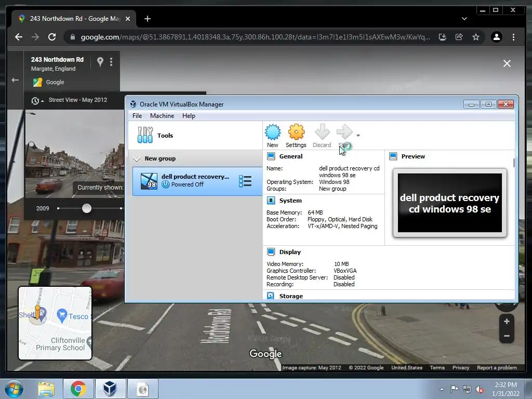532x399 pixels.
Task: Click the VM preview thumbnail
Action: pyautogui.click(x=449, y=203)
